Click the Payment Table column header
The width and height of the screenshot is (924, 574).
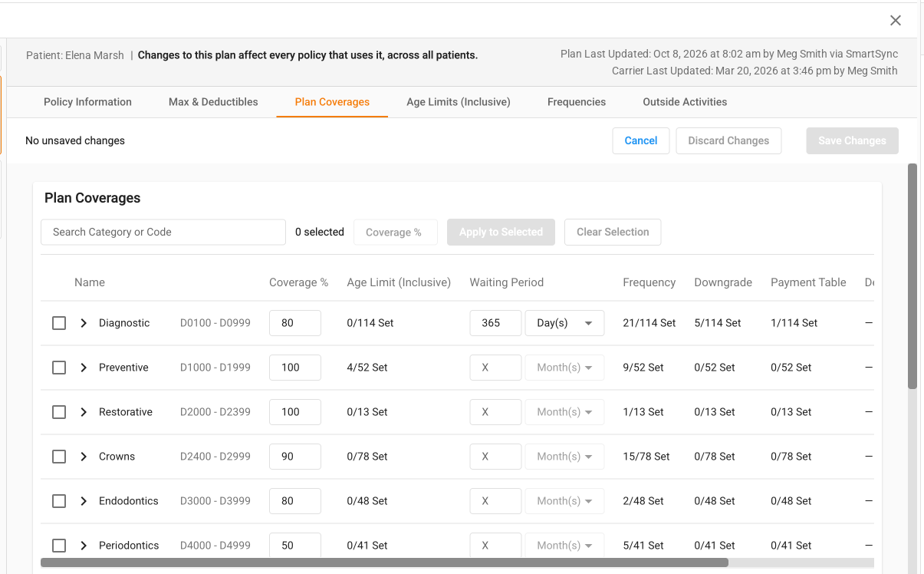tap(808, 282)
